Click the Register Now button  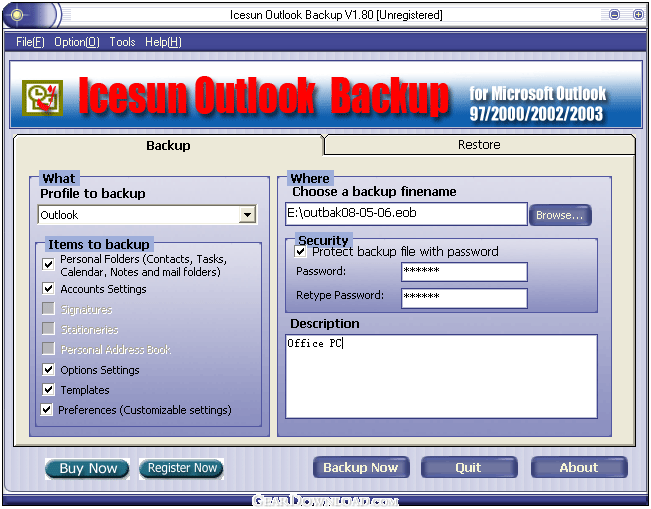(181, 468)
